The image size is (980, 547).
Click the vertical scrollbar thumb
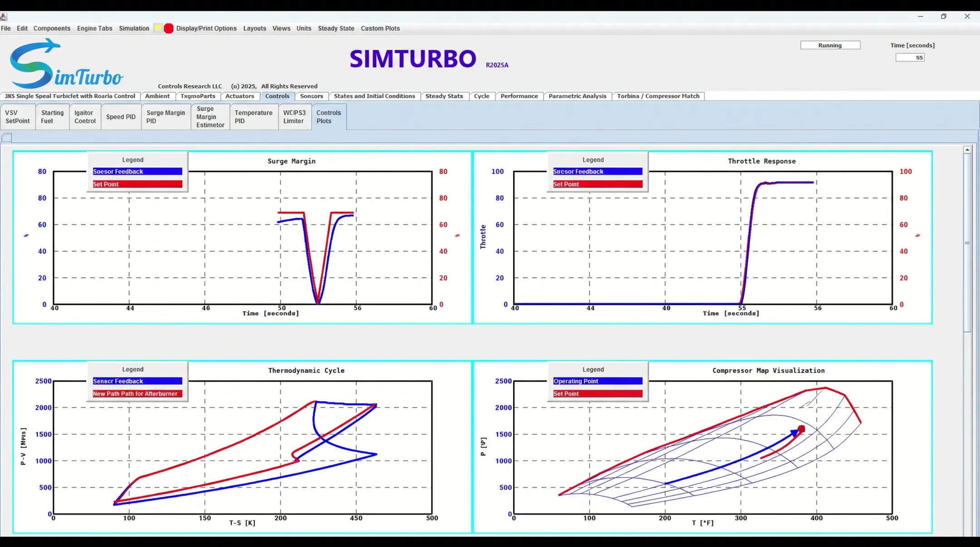point(967,243)
